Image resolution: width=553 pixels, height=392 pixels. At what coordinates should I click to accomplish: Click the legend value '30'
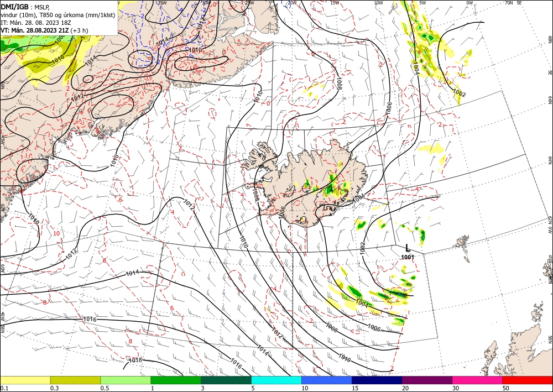pyautogui.click(x=456, y=388)
